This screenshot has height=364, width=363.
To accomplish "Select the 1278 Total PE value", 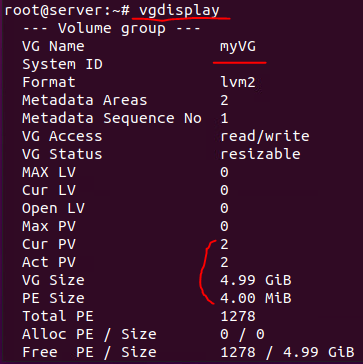I will pyautogui.click(x=238, y=316).
